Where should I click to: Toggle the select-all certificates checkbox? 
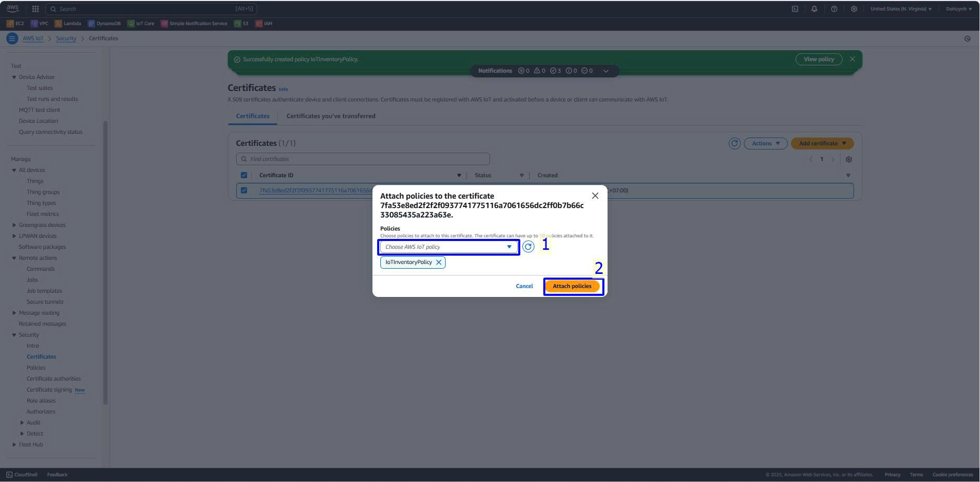[x=244, y=175]
